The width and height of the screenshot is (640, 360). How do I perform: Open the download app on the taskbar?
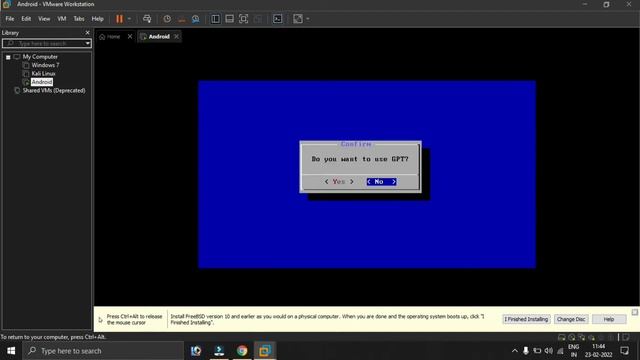point(219,351)
